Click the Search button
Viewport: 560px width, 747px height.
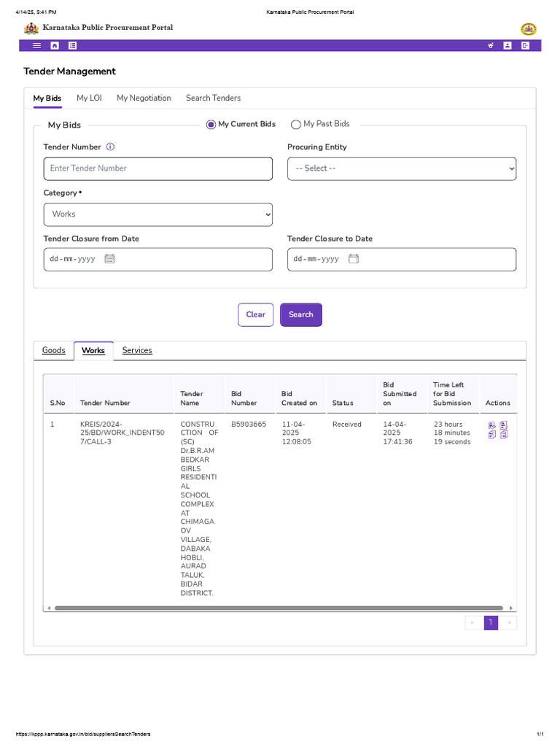pyautogui.click(x=301, y=314)
